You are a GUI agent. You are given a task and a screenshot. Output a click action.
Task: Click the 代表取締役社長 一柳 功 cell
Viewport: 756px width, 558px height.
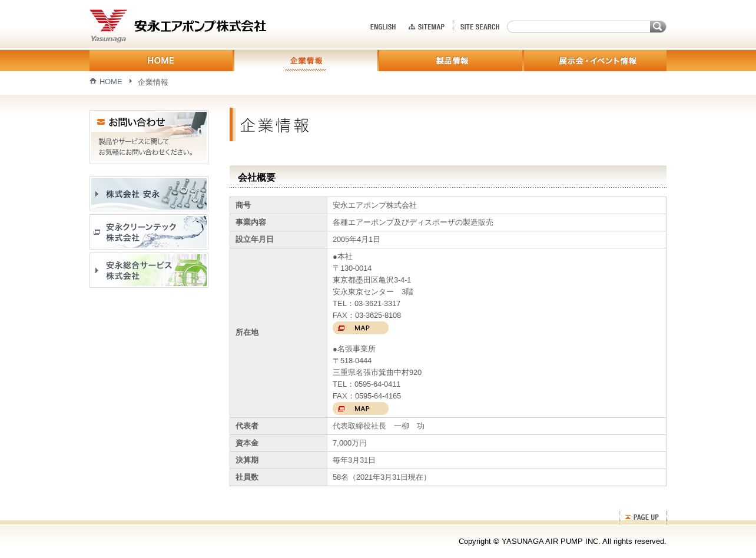point(496,426)
